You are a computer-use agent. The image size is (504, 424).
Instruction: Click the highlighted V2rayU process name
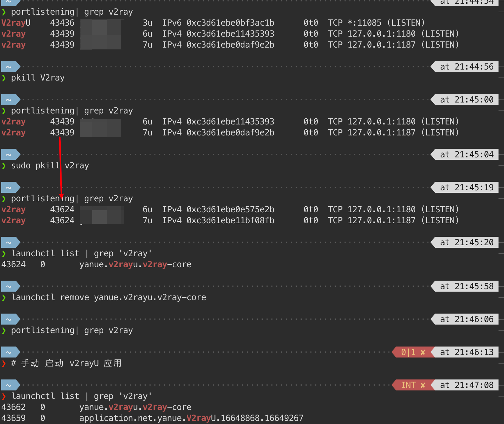[x=15, y=23]
